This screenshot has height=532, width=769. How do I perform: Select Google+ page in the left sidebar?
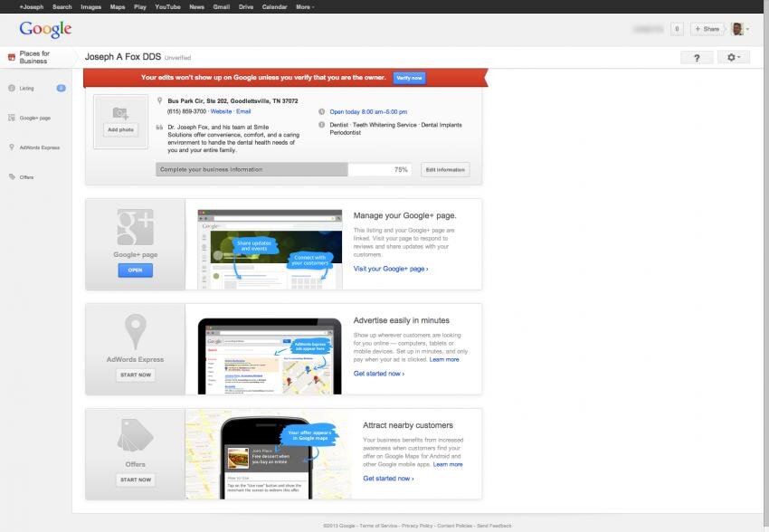pos(36,118)
